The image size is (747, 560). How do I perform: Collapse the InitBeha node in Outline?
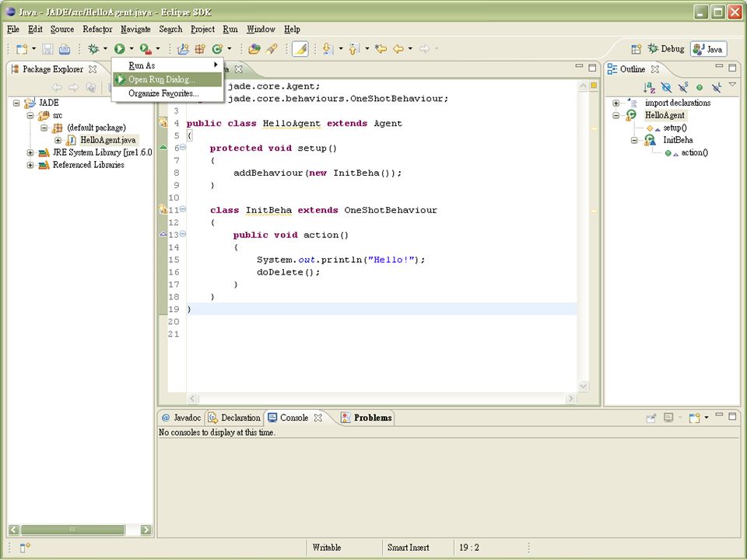pos(634,140)
